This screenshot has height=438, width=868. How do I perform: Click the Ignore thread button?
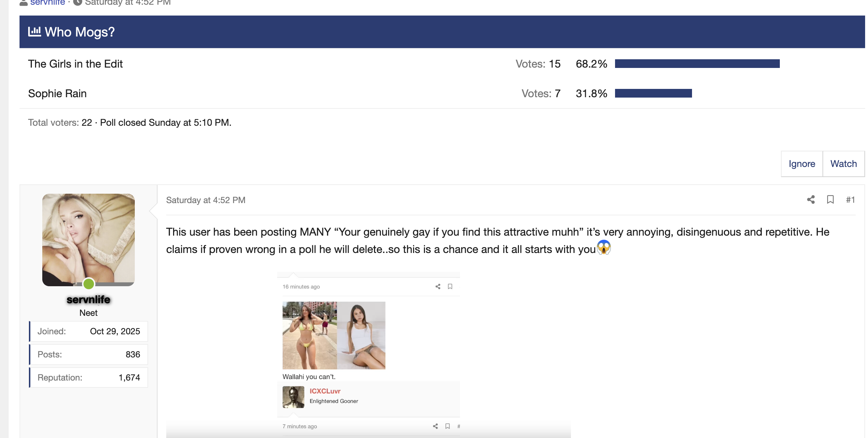(x=802, y=164)
